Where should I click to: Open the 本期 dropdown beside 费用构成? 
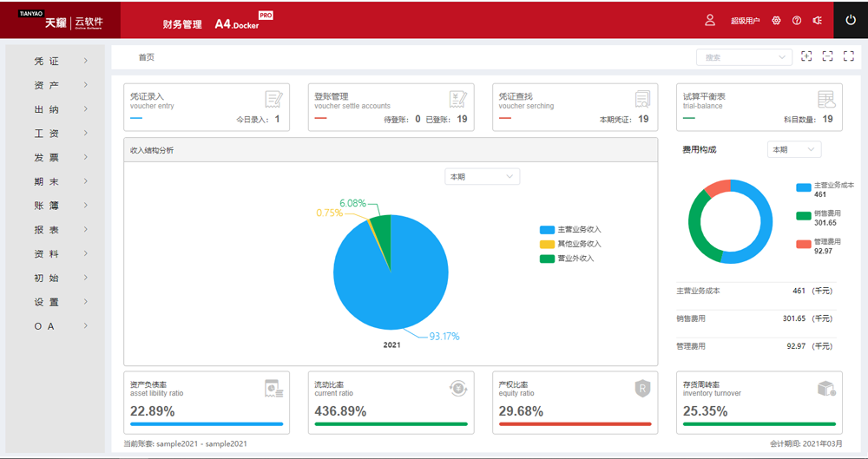(x=793, y=149)
